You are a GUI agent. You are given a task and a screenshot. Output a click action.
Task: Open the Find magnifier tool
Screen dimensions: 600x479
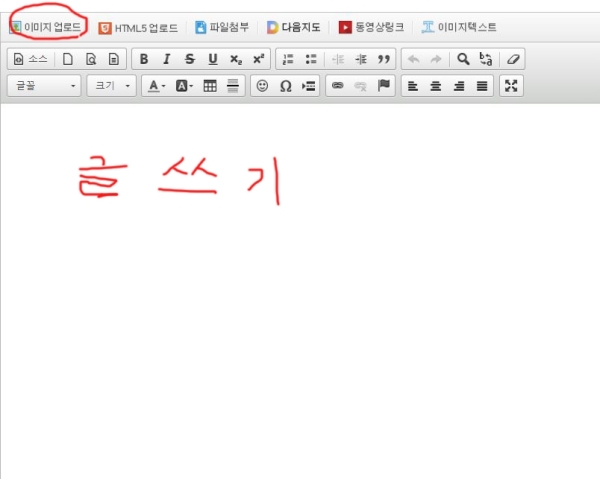[x=463, y=59]
